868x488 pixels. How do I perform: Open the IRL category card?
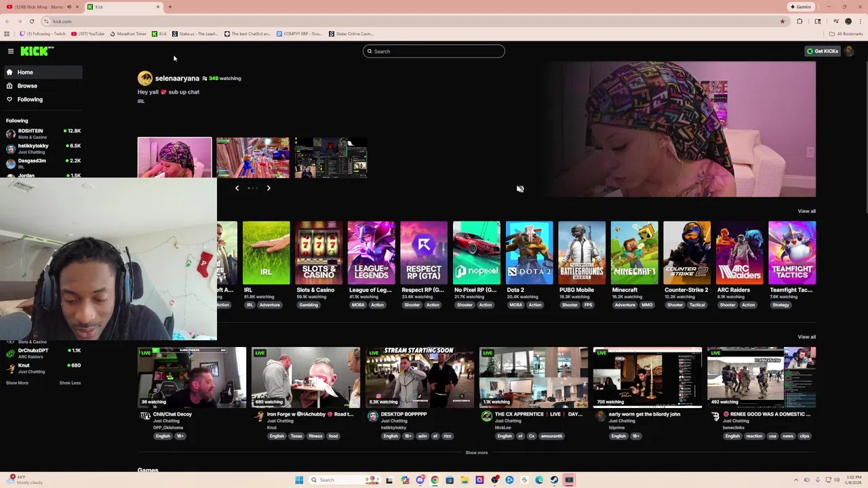click(x=266, y=253)
